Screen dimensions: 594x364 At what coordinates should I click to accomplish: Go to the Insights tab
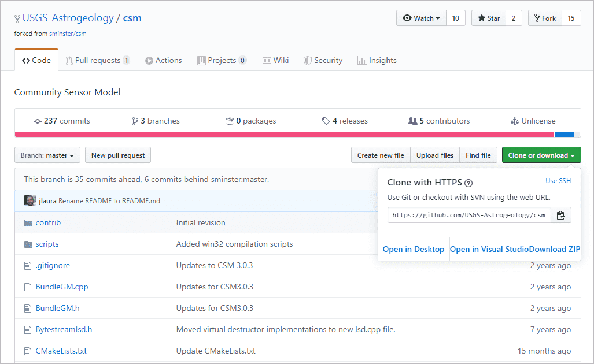click(x=377, y=60)
